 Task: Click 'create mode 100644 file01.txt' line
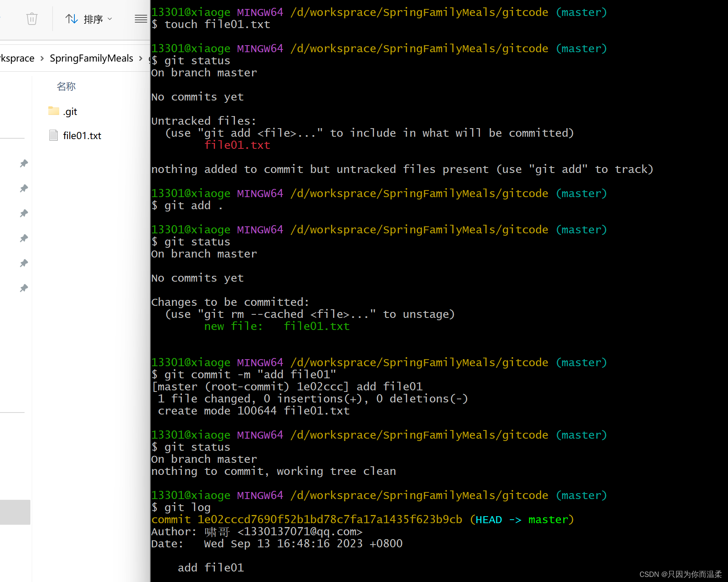254,411
